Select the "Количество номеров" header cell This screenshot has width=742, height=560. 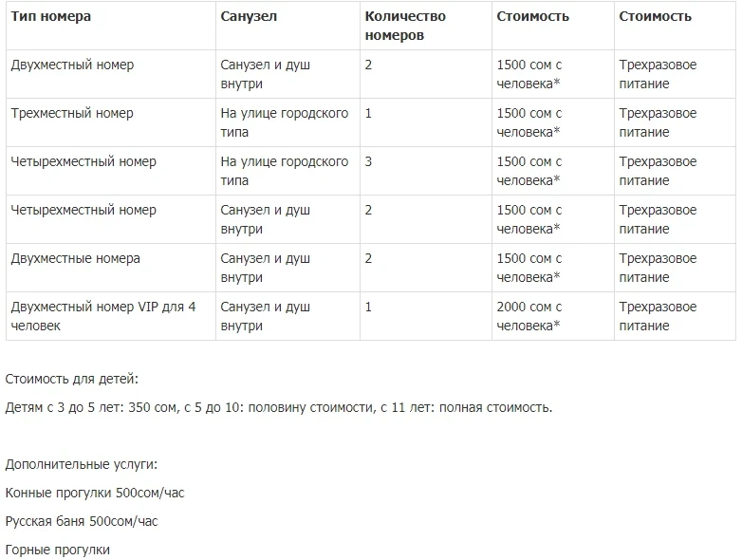point(405,26)
